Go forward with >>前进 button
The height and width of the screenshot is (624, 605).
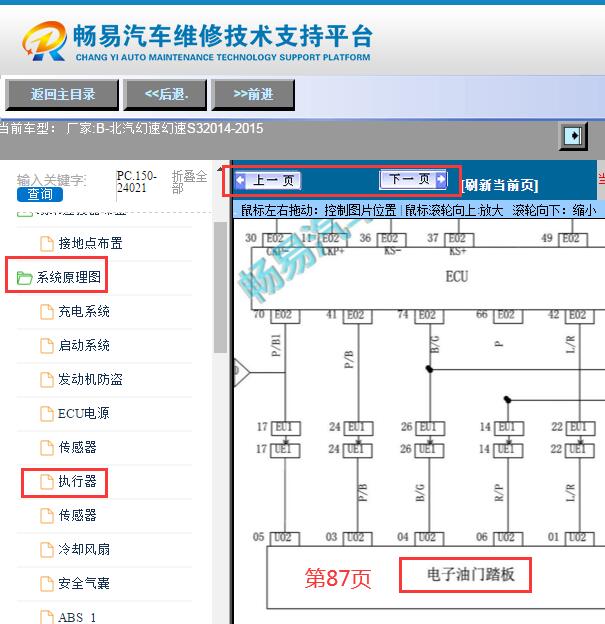pyautogui.click(x=253, y=95)
